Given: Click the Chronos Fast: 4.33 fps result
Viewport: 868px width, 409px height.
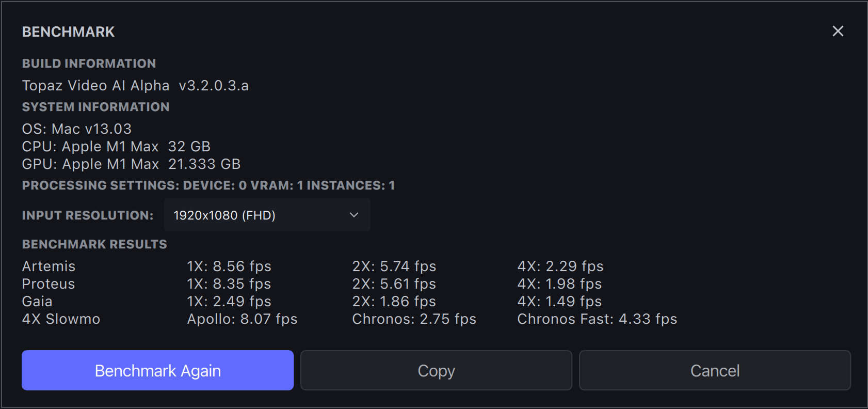Looking at the screenshot, I should point(597,319).
